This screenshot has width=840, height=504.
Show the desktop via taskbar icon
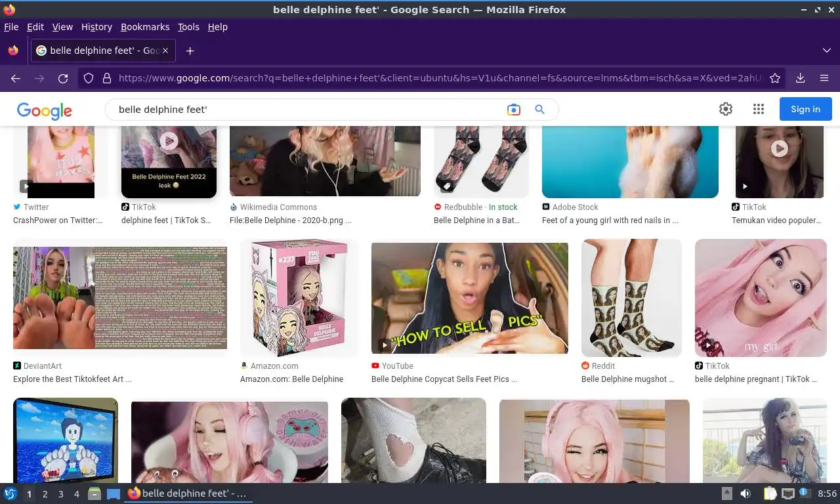tap(113, 493)
